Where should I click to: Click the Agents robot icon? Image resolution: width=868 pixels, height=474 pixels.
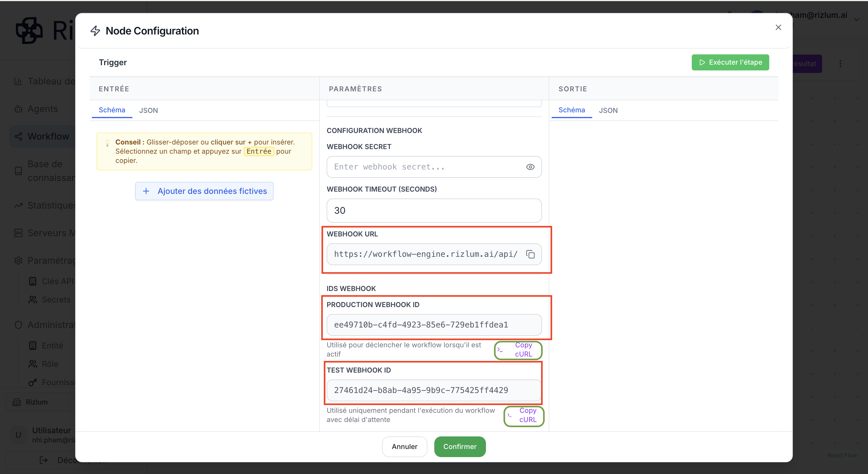[x=18, y=109]
